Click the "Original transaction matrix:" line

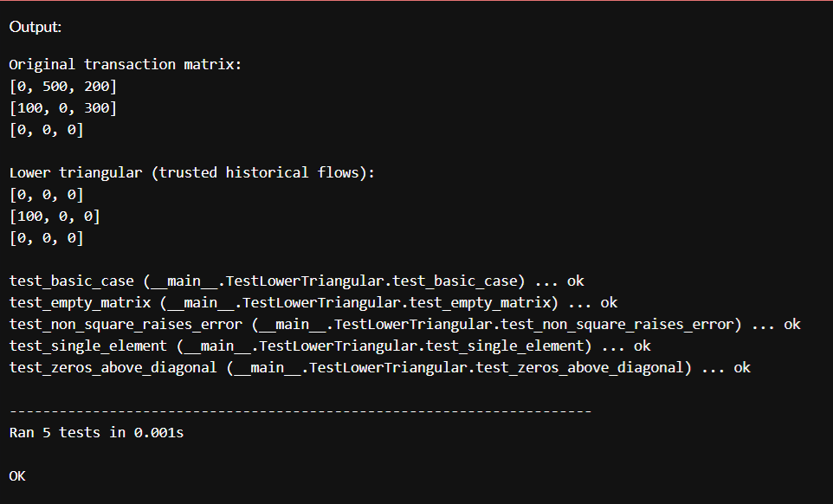click(x=126, y=65)
